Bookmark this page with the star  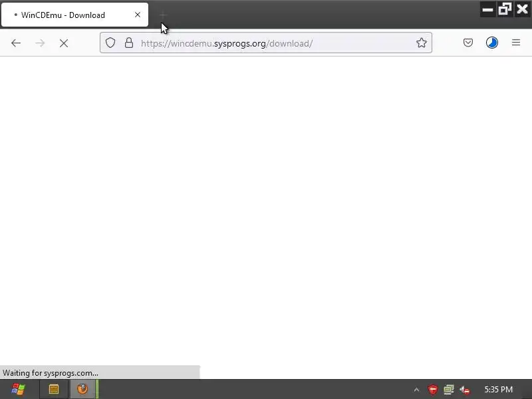click(x=422, y=43)
